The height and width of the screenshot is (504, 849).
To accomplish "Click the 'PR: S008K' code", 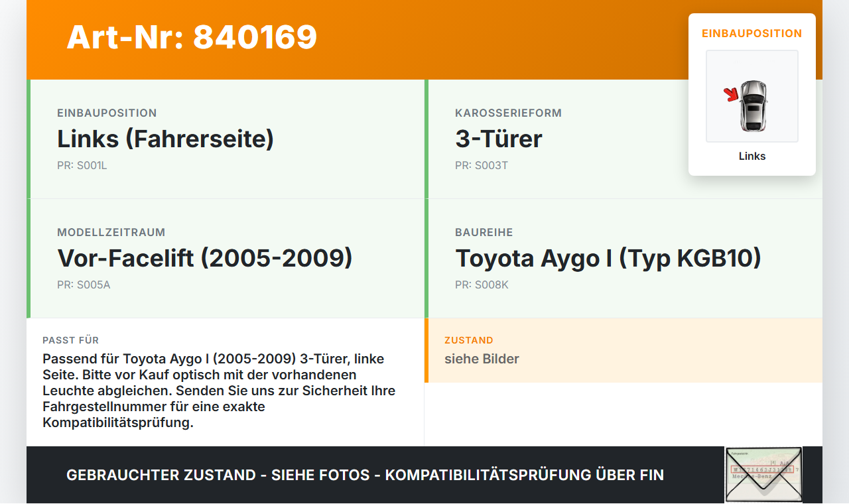I will point(482,285).
